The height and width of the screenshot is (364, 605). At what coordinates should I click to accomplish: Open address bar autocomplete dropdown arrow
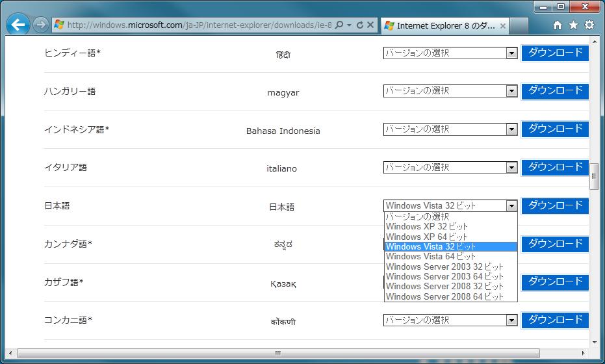[349, 25]
